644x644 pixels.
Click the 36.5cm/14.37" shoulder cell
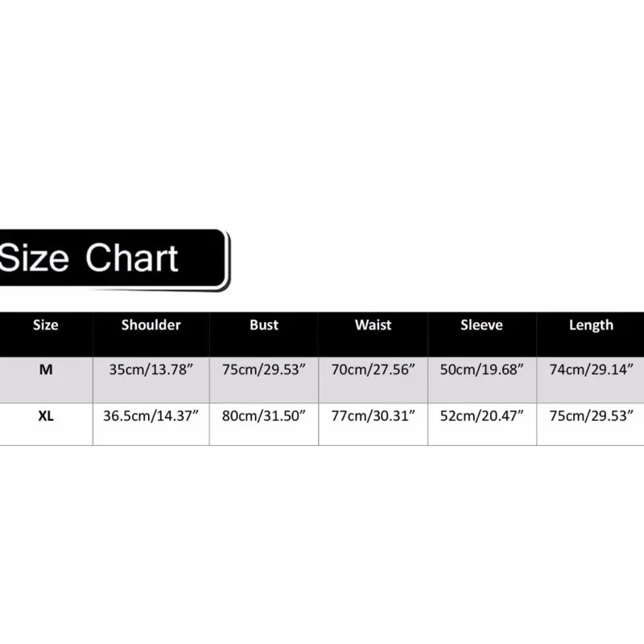click(x=151, y=416)
